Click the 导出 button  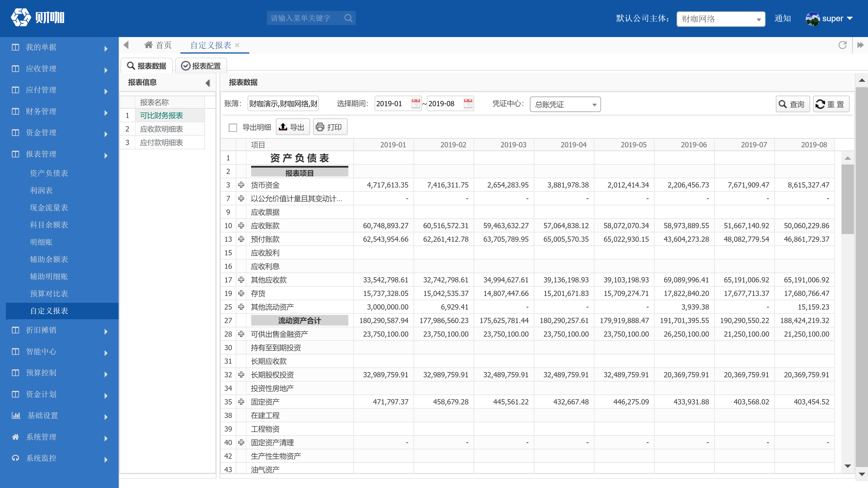[x=292, y=127]
